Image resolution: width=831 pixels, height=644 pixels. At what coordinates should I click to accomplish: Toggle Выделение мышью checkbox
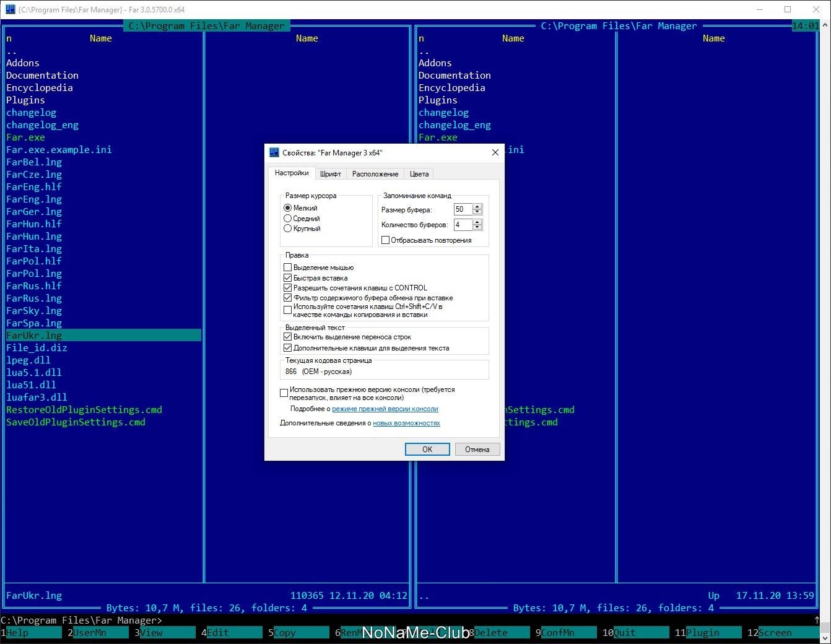coord(287,268)
